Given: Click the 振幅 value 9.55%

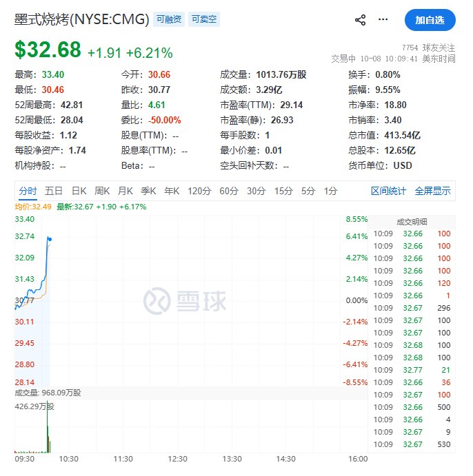Looking at the screenshot, I should [388, 90].
